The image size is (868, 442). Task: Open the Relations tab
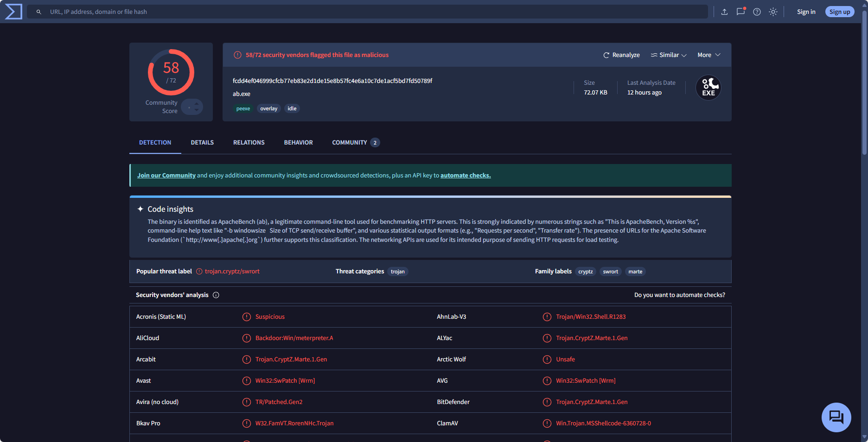249,143
